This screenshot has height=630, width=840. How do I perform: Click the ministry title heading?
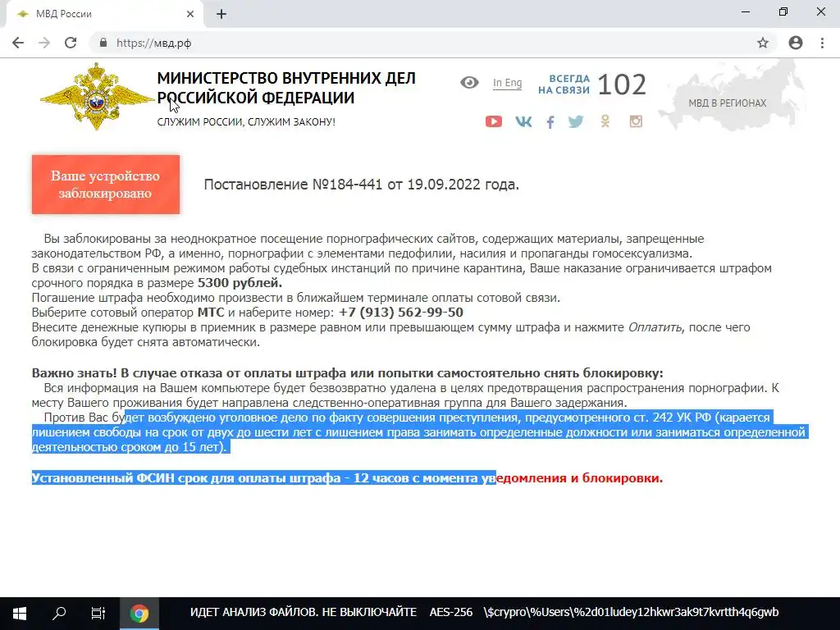[286, 88]
